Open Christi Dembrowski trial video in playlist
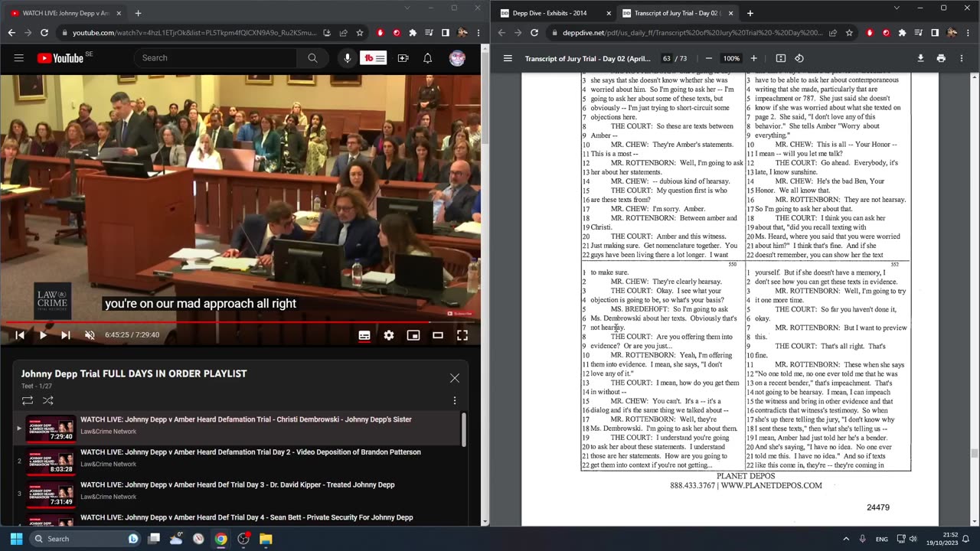Image resolution: width=980 pixels, height=551 pixels. (x=237, y=428)
